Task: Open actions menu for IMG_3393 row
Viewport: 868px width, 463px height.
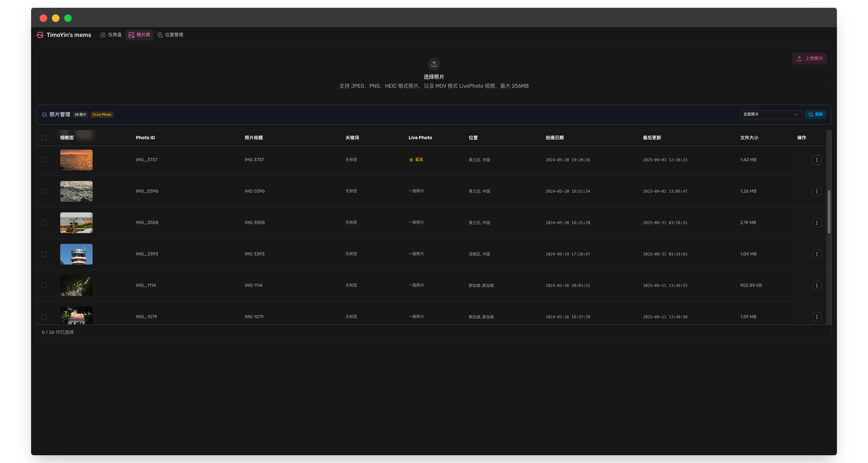Action: [x=817, y=254]
